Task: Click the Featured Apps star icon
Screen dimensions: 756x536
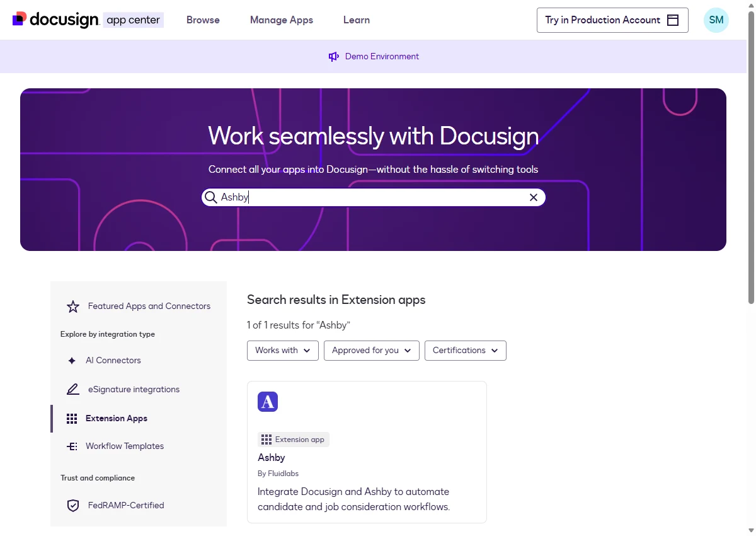Action: tap(73, 306)
